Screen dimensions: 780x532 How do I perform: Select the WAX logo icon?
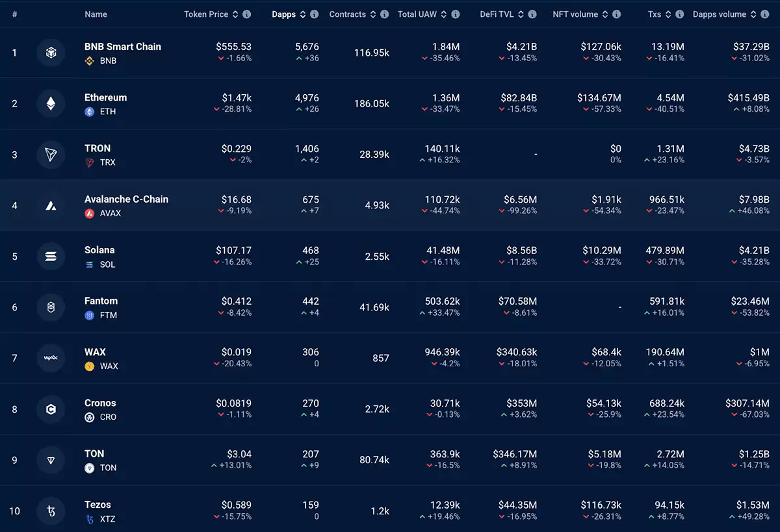(51, 358)
